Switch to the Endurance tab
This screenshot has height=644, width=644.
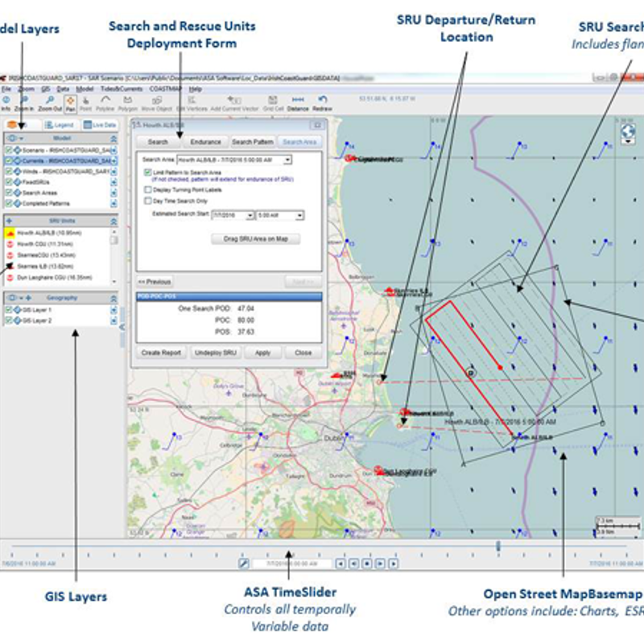click(206, 142)
